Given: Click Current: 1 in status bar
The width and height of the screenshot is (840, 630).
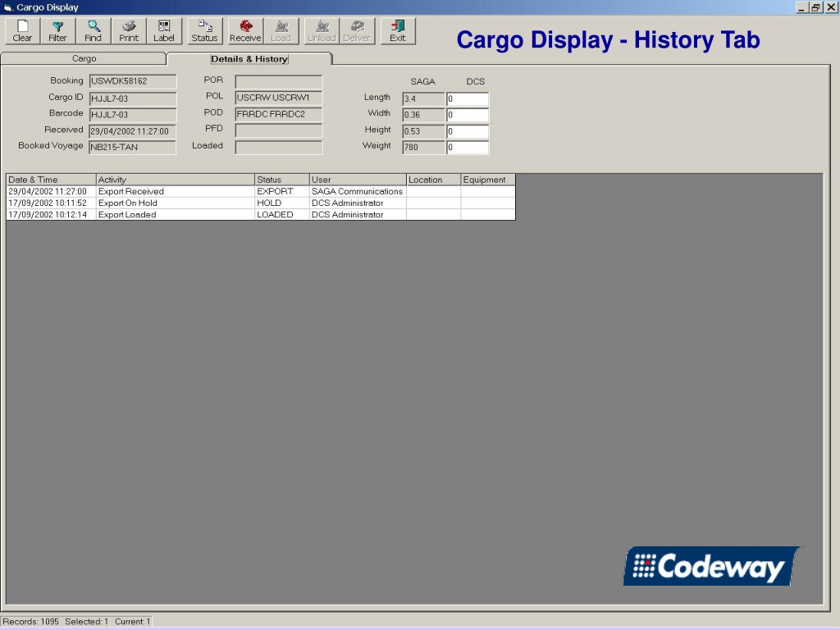Looking at the screenshot, I should (133, 622).
